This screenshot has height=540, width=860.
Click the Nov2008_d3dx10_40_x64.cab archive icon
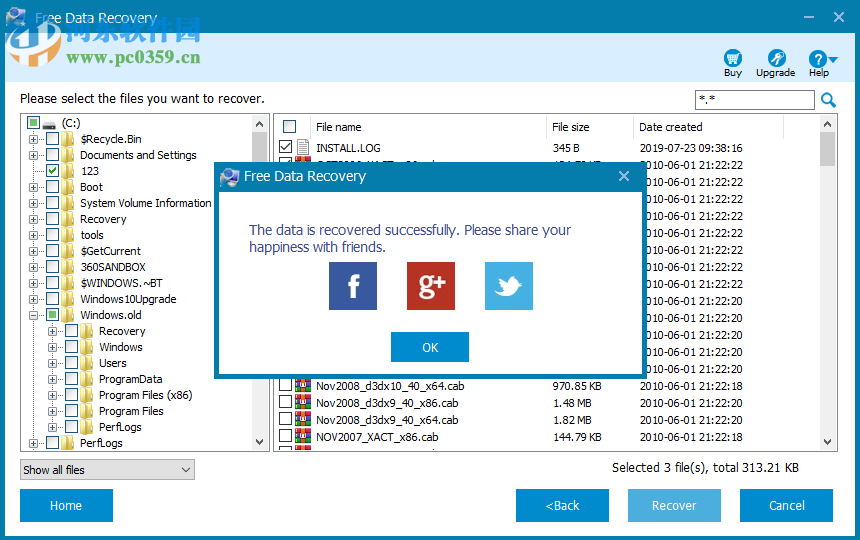(303, 385)
